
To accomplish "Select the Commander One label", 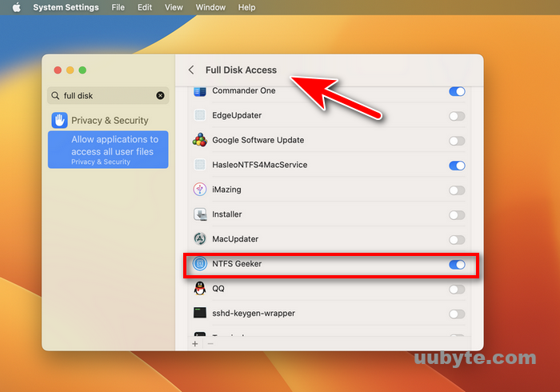I will (243, 90).
